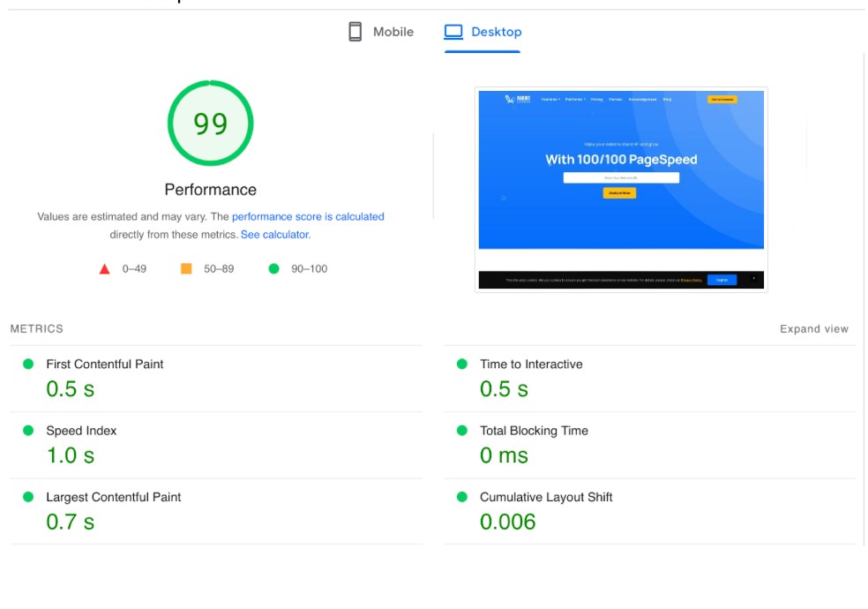
Task: Click the green dot beside Cumulative Layout Shift
Action: pyautogui.click(x=461, y=494)
